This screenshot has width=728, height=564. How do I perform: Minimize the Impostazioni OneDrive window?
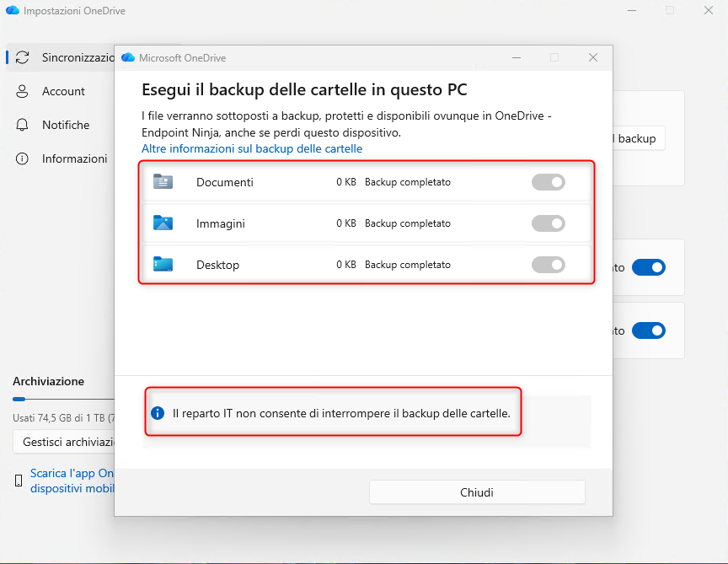click(x=631, y=10)
